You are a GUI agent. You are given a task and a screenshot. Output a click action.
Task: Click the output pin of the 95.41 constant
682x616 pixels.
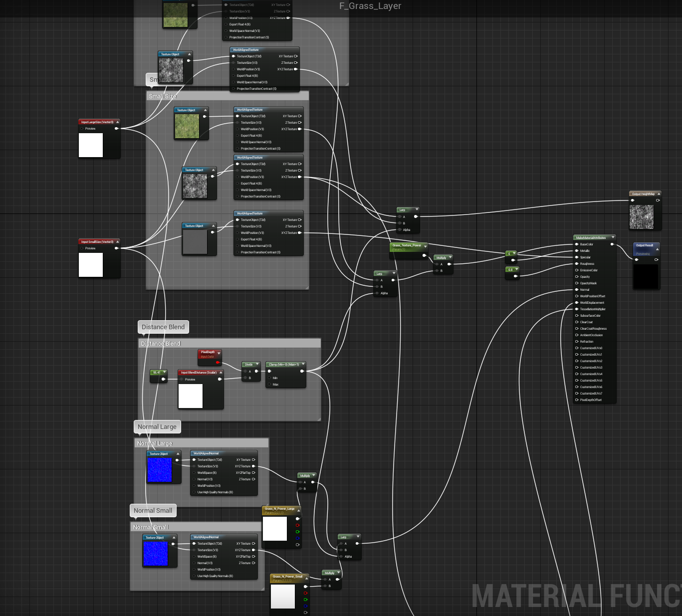tap(164, 379)
